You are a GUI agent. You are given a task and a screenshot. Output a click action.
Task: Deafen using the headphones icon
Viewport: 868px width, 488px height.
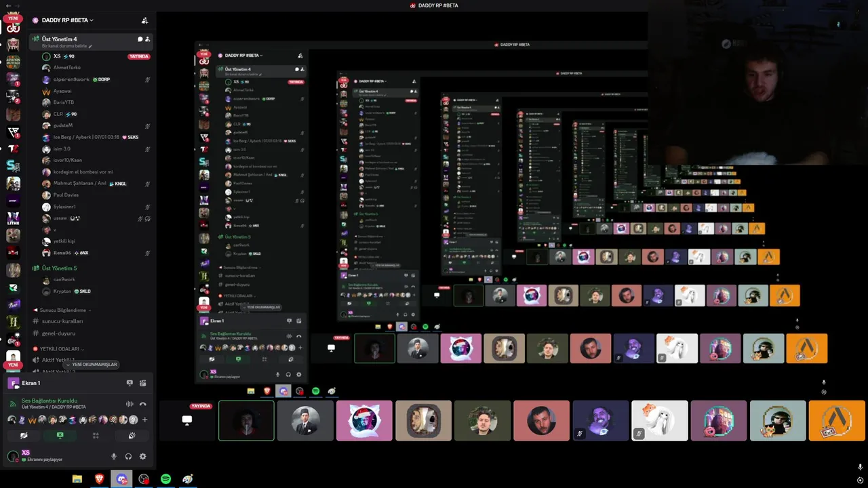128,457
